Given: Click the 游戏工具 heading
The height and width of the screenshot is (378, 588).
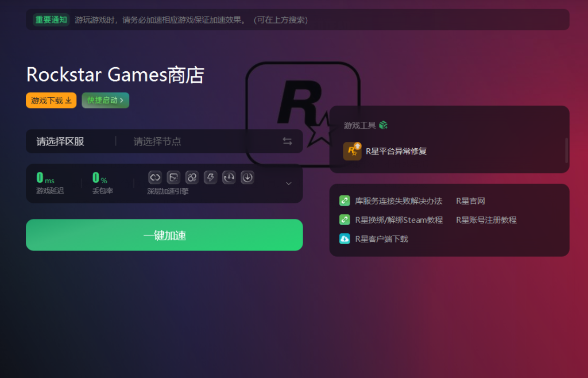Looking at the screenshot, I should (359, 125).
